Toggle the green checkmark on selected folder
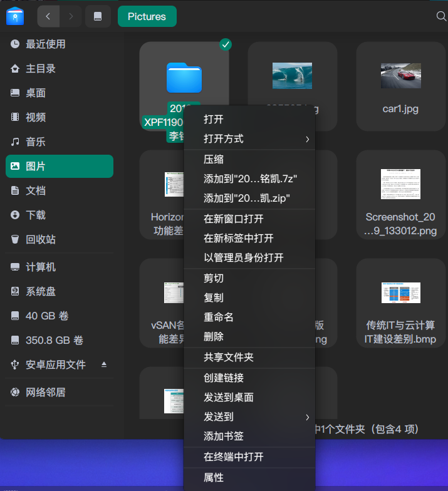This screenshot has width=448, height=491. click(226, 45)
